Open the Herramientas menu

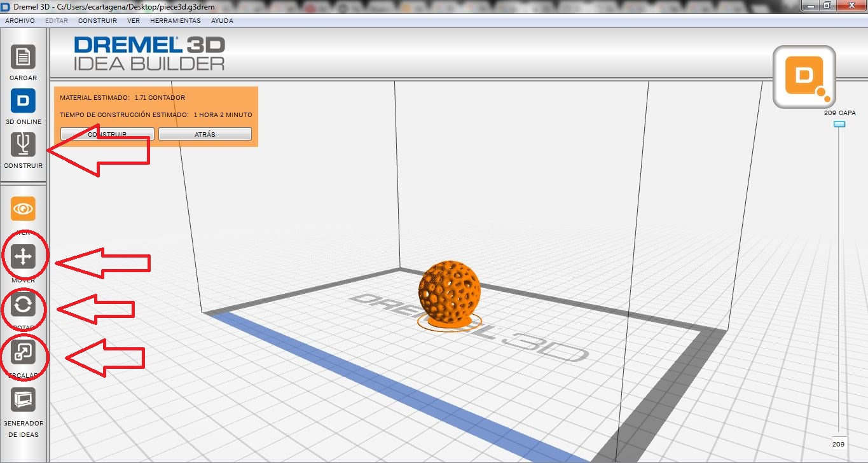(175, 20)
